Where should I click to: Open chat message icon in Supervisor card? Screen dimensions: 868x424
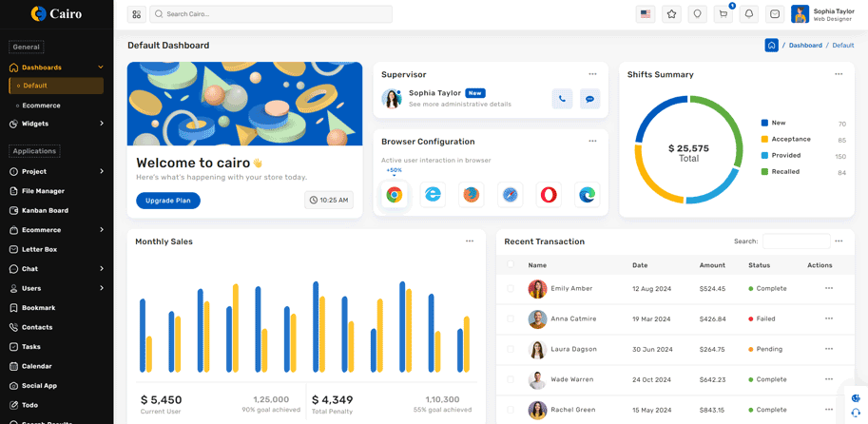point(589,99)
